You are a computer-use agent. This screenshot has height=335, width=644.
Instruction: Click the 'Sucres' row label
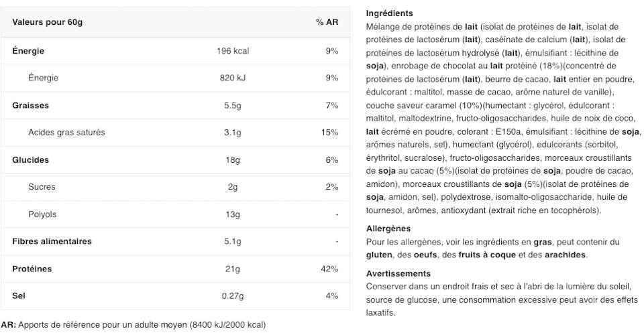point(42,187)
